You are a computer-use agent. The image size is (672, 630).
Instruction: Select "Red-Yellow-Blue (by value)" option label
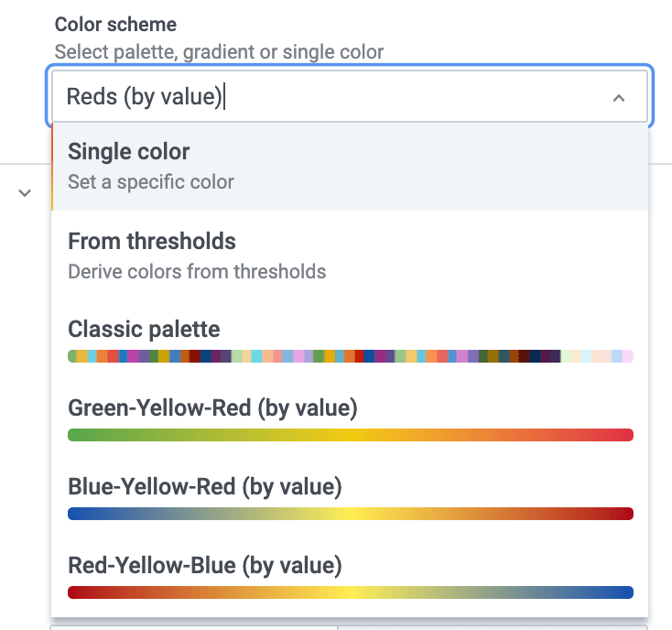205,565
